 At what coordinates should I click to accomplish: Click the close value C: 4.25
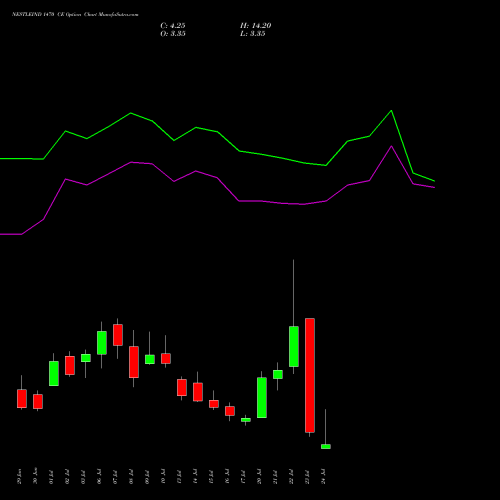[x=173, y=26]
